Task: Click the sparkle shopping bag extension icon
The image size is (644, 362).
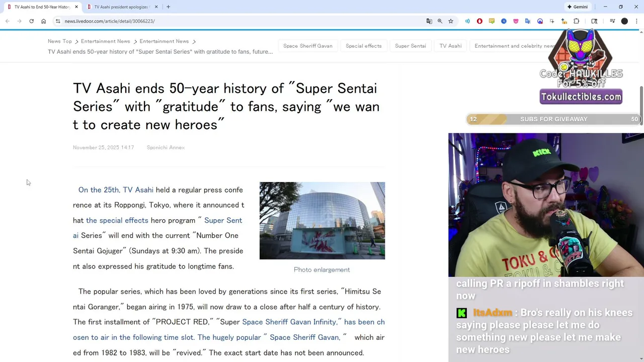Action: pyautogui.click(x=564, y=21)
